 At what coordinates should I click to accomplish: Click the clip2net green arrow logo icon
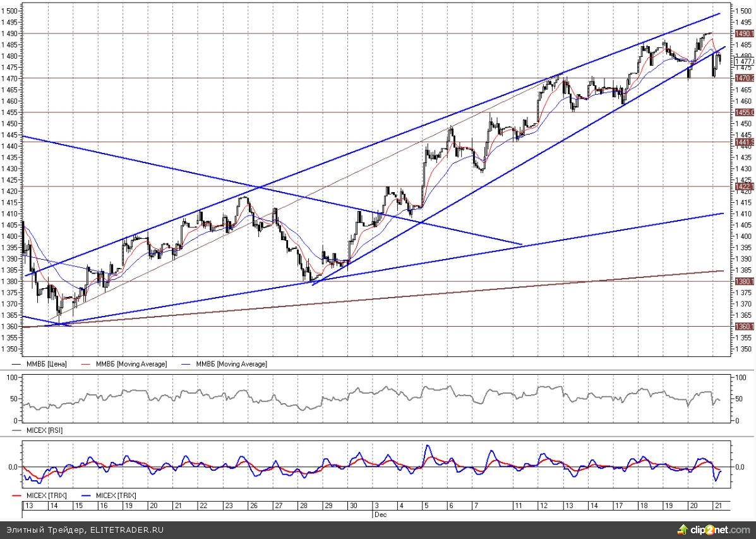pyautogui.click(x=683, y=528)
